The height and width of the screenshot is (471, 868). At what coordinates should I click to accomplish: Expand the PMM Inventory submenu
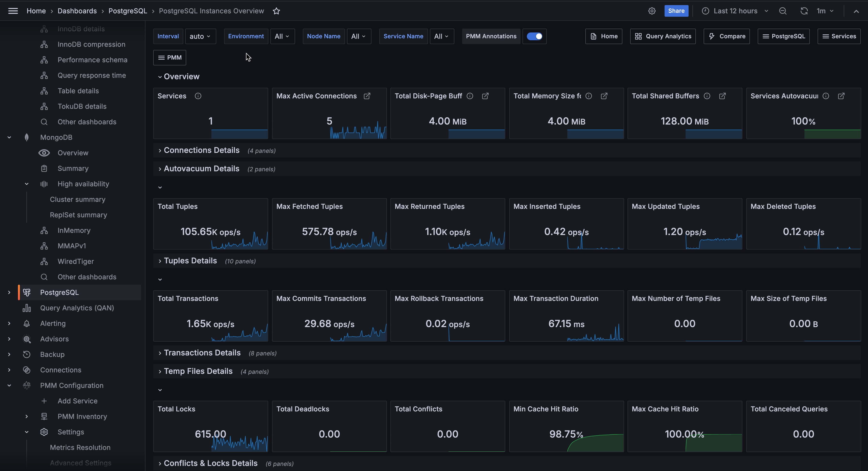click(x=27, y=416)
